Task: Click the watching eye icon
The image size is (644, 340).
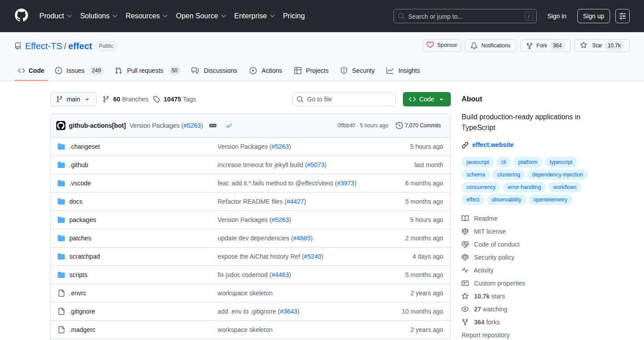Action: (465, 309)
